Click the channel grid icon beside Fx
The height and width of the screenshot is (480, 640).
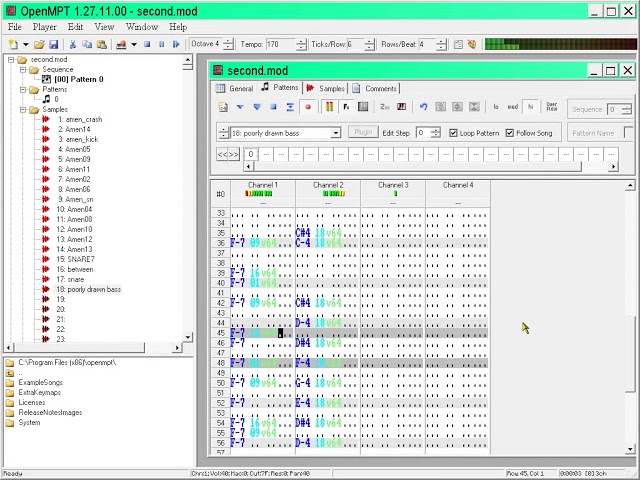tap(363, 107)
